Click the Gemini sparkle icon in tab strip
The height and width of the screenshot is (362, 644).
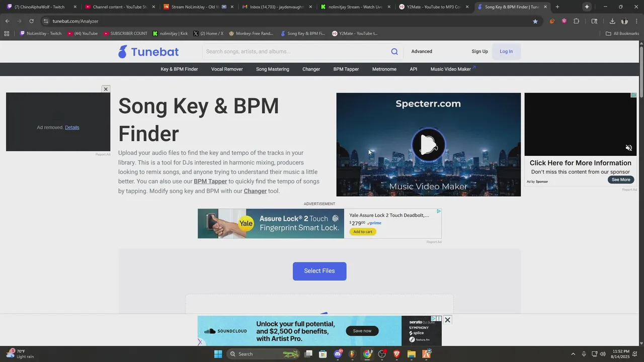[587, 7]
